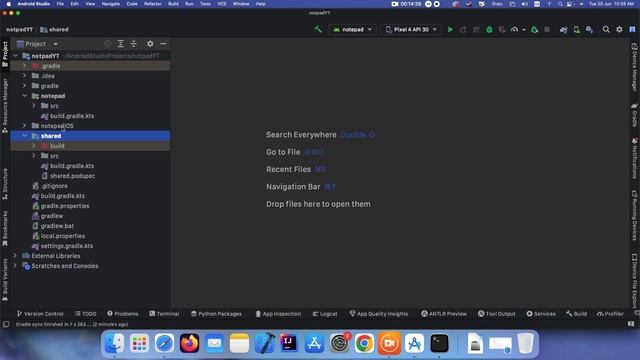Viewport: 640px width, 360px height.
Task: Hide the Project panel with minus icon
Action: [x=163, y=44]
